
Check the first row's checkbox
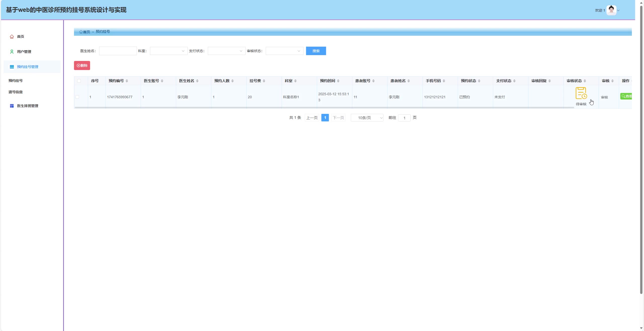77,97
